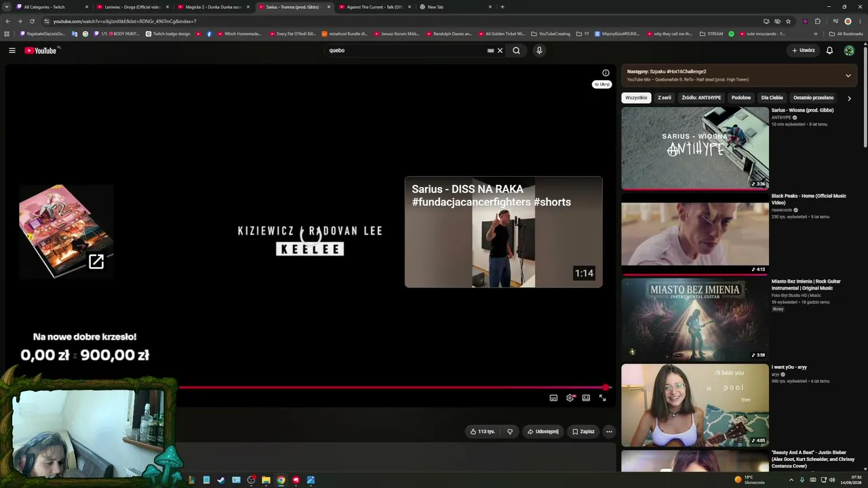Viewport: 868px width, 488px height.
Task: Open the i want yOu - aryy thumbnail
Action: (695, 405)
